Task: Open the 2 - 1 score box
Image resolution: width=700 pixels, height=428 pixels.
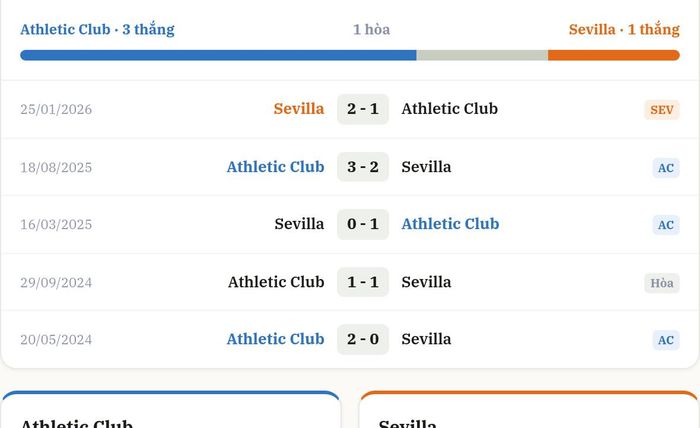Action: tap(363, 109)
